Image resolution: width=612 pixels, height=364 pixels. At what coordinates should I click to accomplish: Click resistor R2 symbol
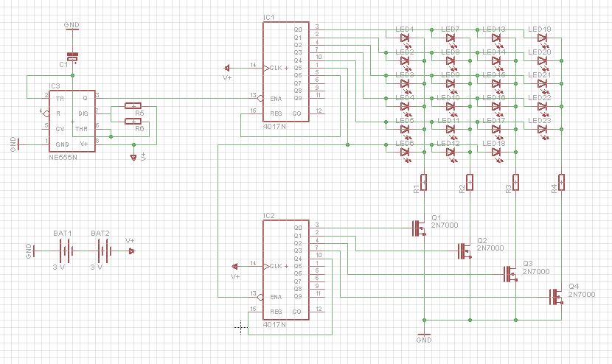pos(470,181)
